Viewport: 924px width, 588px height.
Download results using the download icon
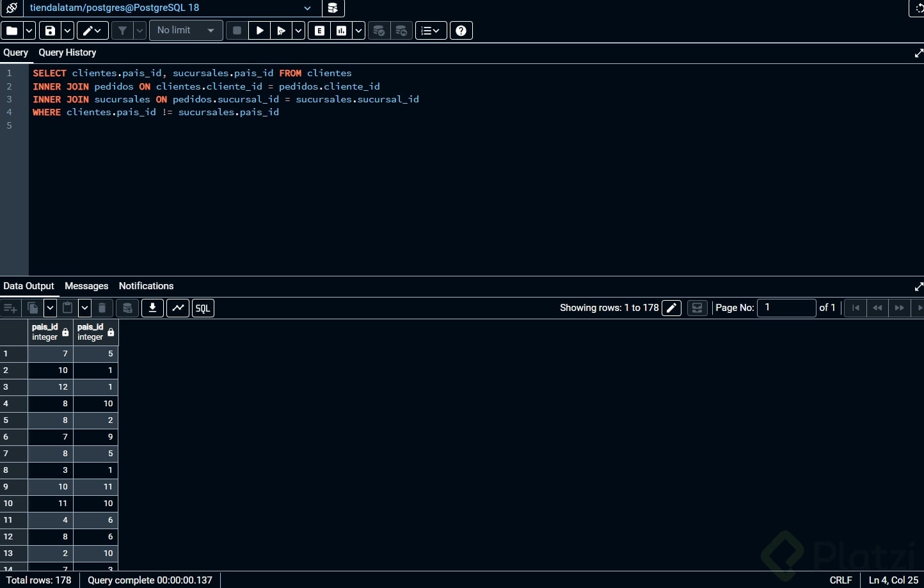pos(152,308)
